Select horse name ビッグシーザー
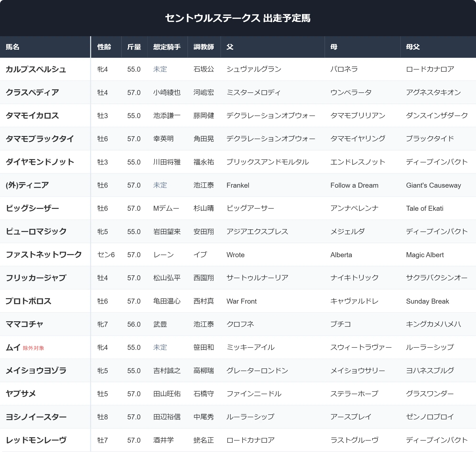The height and width of the screenshot is (452, 476). pyautogui.click(x=32, y=208)
